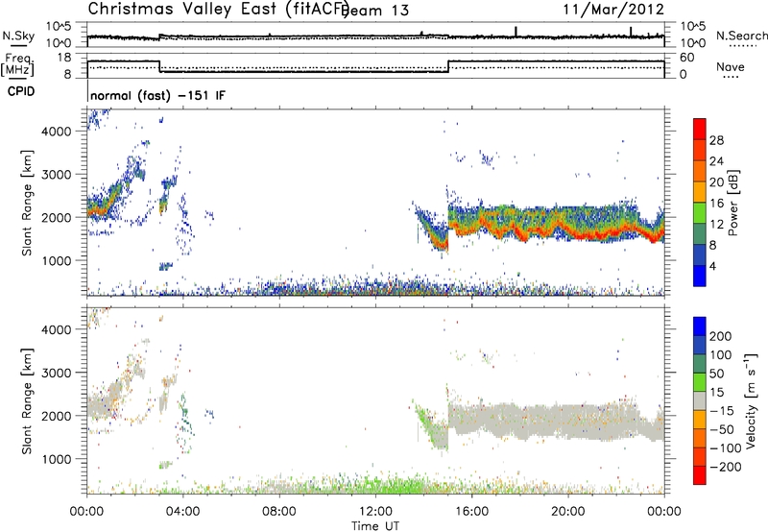Click the light green segment of Power colorbar
768x532 pixels.
[x=700, y=213]
